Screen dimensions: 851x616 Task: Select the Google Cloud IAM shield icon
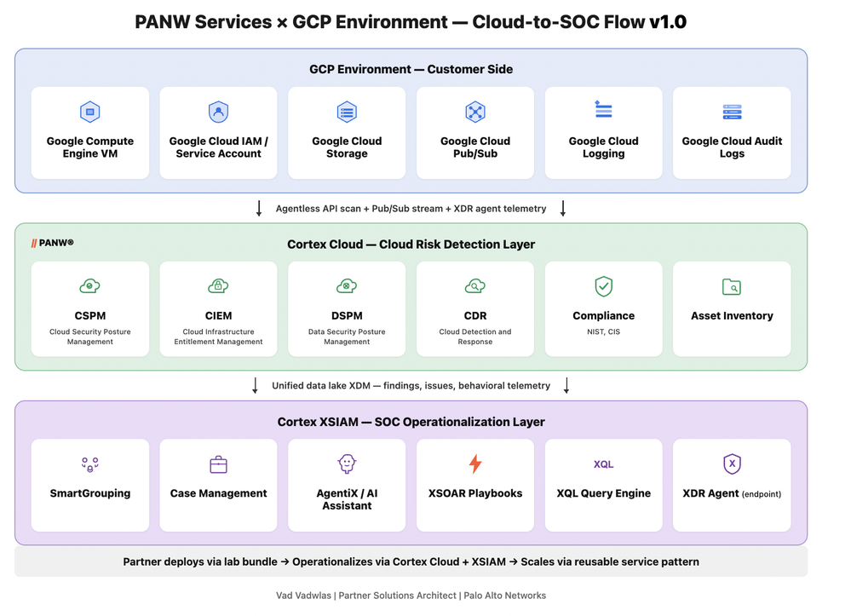pos(218,112)
